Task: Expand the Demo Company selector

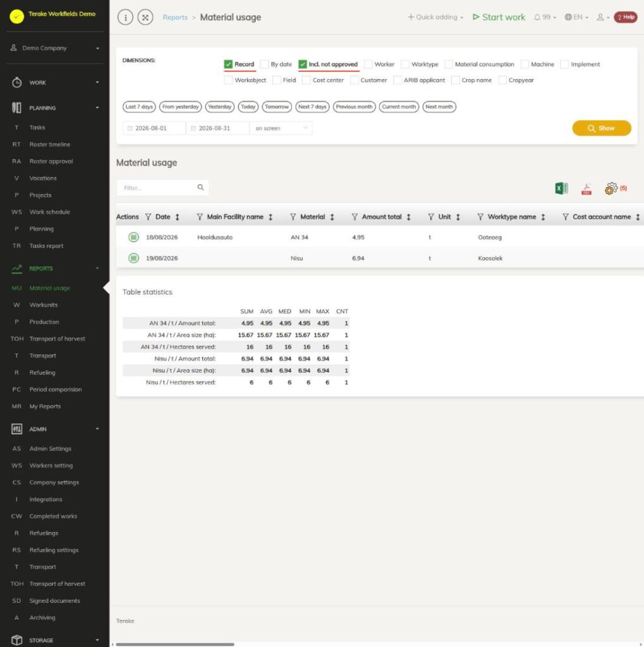Action: [x=55, y=48]
